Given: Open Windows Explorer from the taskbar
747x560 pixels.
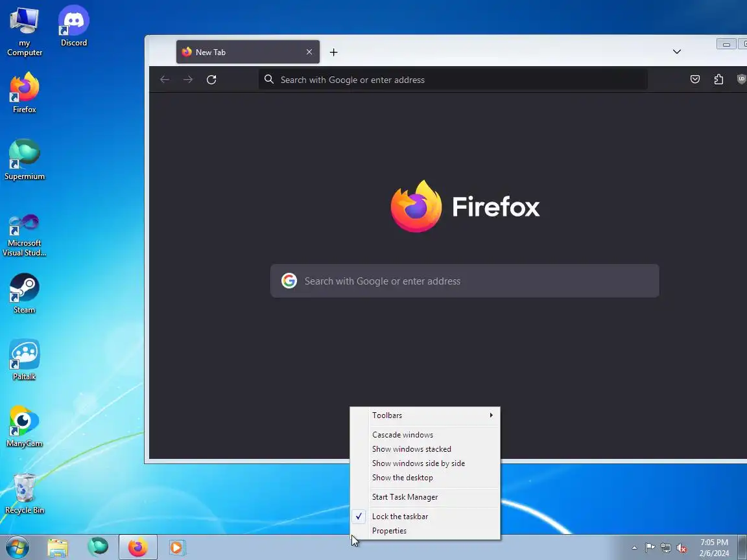Looking at the screenshot, I should (x=58, y=548).
